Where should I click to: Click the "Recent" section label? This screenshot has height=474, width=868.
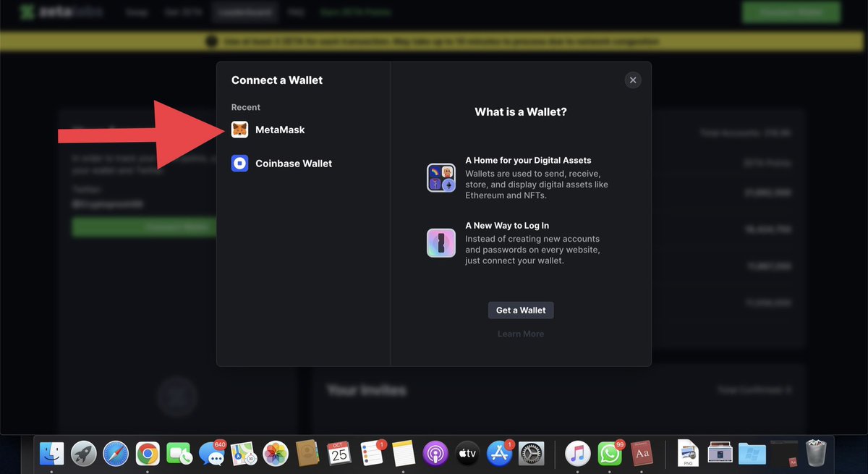click(246, 107)
